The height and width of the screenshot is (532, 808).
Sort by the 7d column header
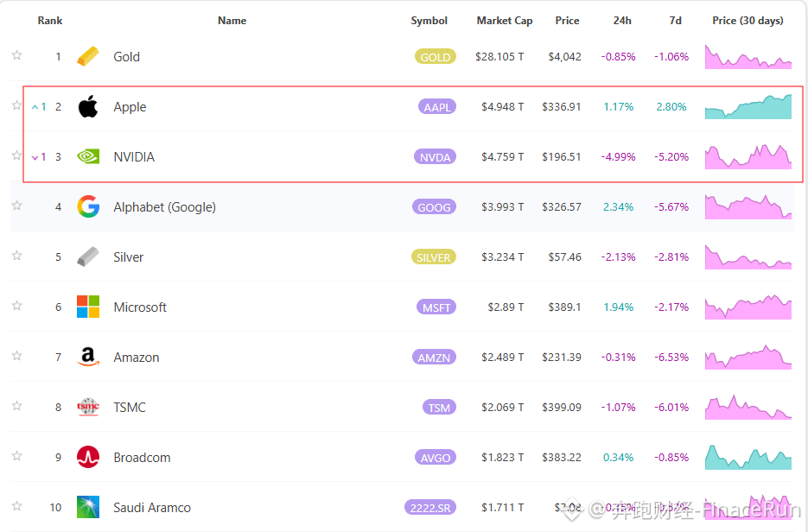(x=676, y=21)
